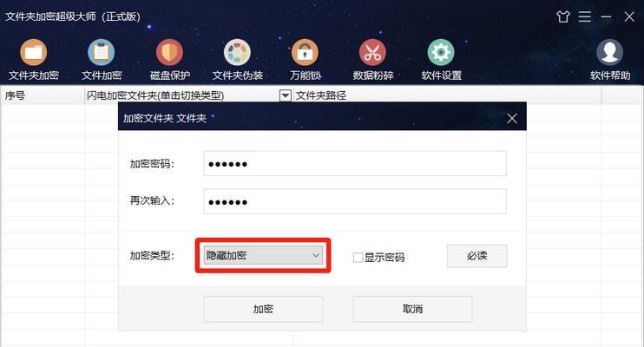Image resolution: width=644 pixels, height=347 pixels.
Task: Open the hamburger main menu icon
Action: click(585, 16)
